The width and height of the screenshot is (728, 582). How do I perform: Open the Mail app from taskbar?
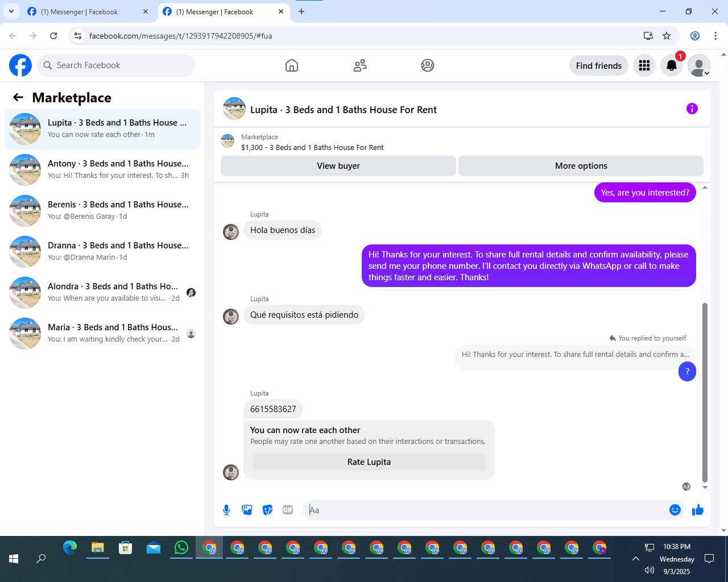click(x=154, y=547)
